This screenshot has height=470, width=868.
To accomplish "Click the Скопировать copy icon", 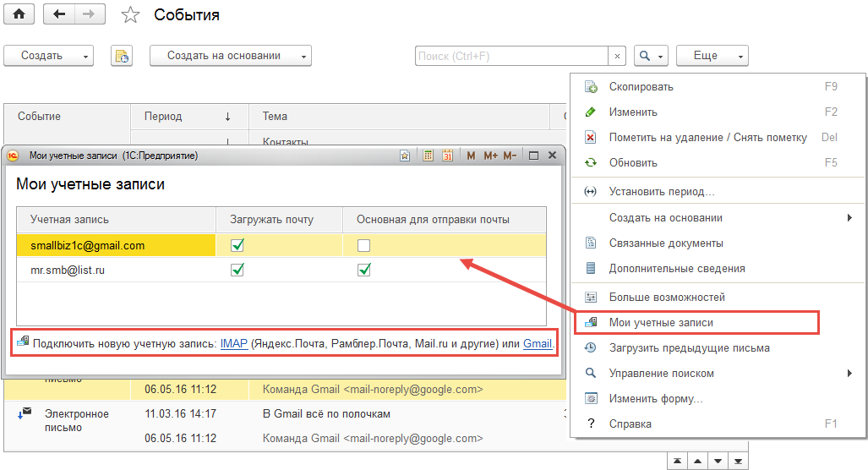I will coord(591,87).
